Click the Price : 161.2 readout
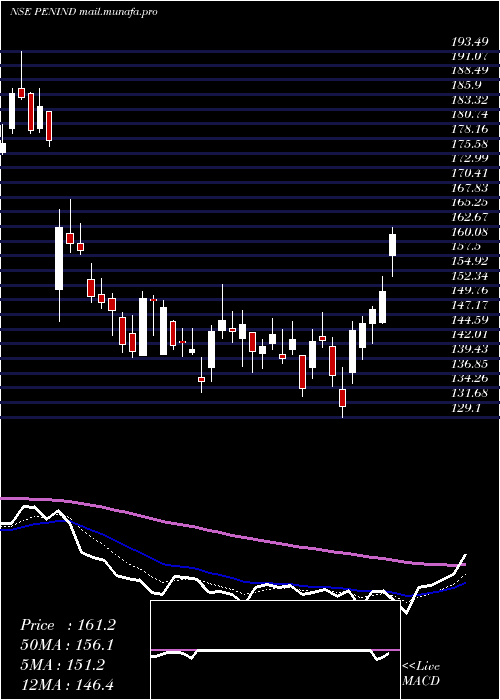 [68, 625]
